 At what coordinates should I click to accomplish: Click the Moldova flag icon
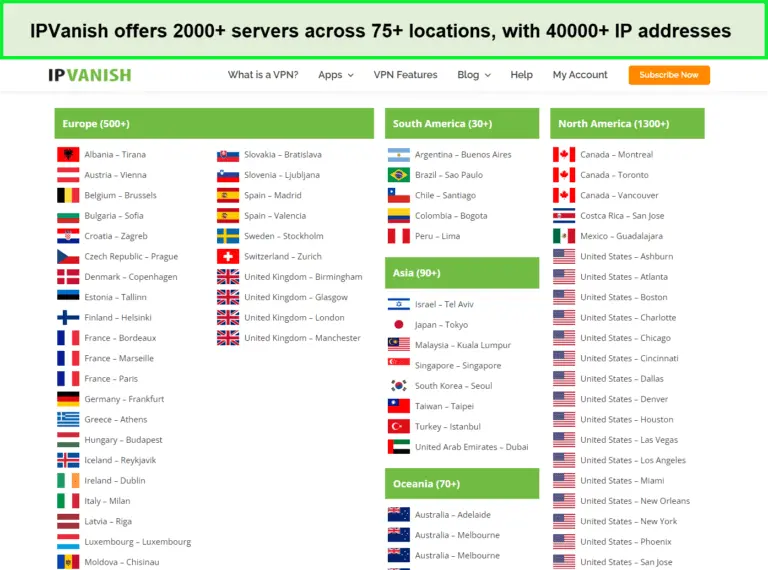68,562
